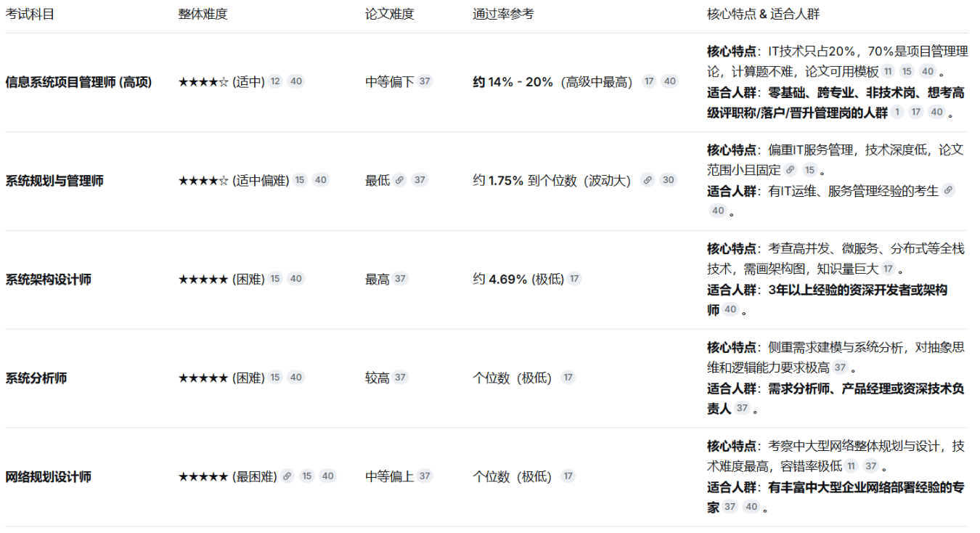
Task: Open link icon after 服务管理经验的考生
Action: click(x=947, y=190)
